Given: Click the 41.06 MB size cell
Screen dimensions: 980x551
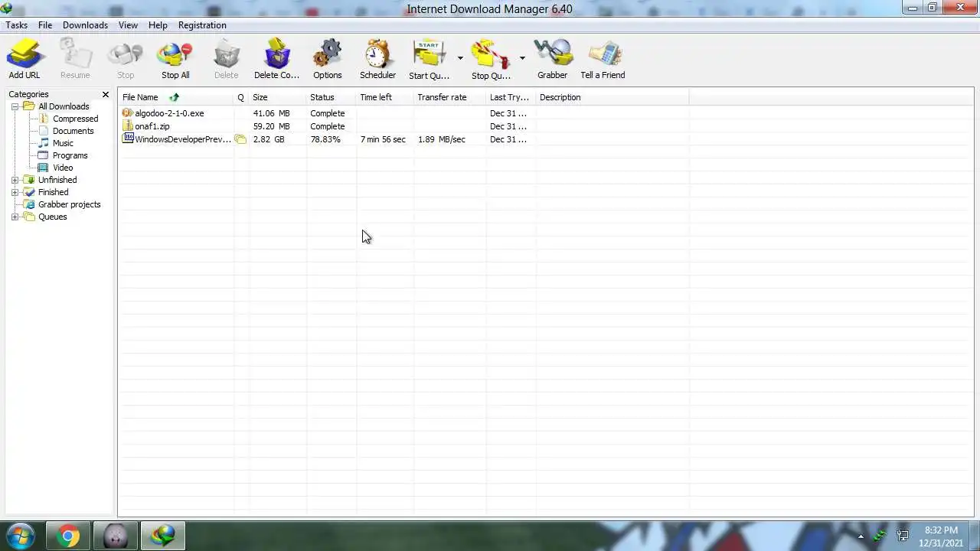Looking at the screenshot, I should [272, 113].
